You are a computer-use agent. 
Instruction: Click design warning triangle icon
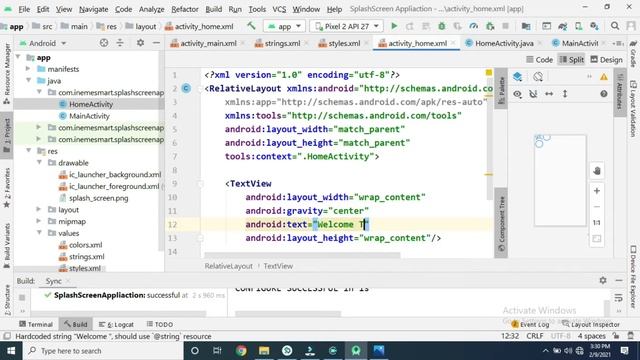[604, 77]
